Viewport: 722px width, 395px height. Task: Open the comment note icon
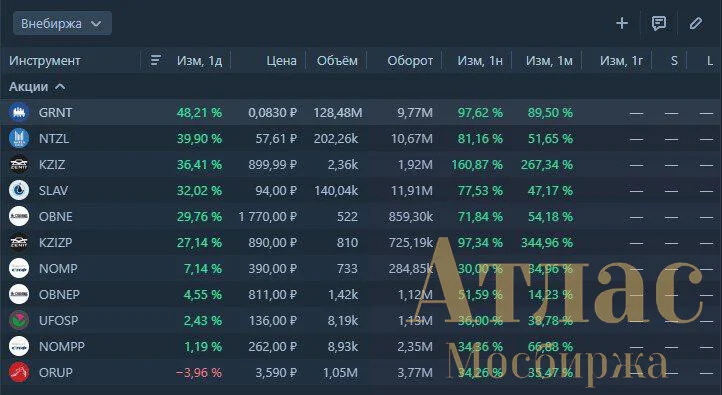tap(659, 23)
